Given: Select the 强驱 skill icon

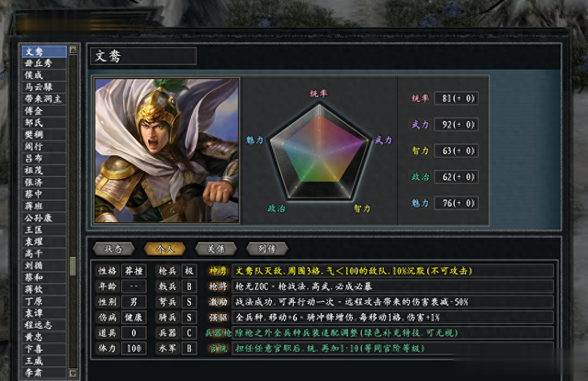Looking at the screenshot, I should tap(218, 318).
